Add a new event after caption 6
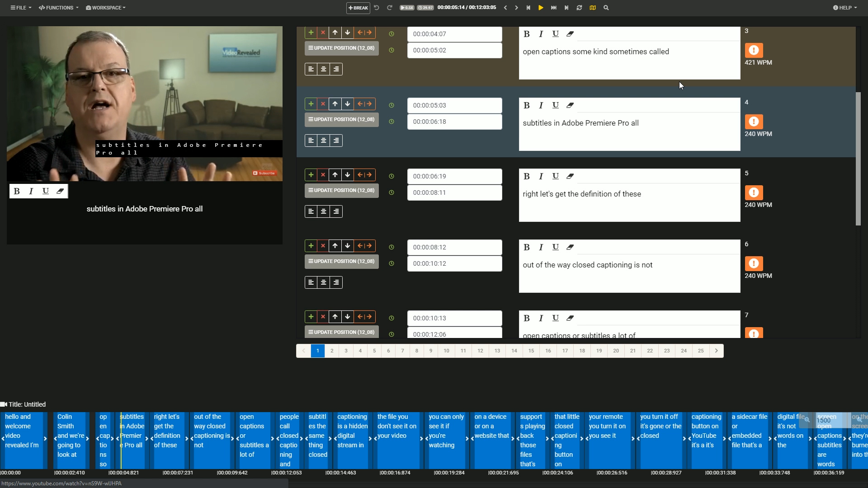Image resolution: width=868 pixels, height=488 pixels. point(311,246)
